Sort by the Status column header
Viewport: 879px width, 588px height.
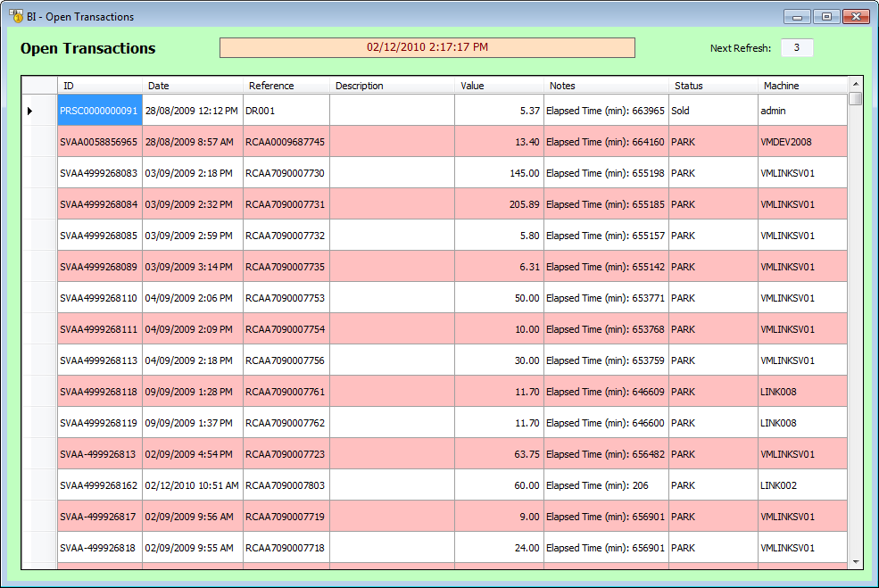(x=713, y=85)
